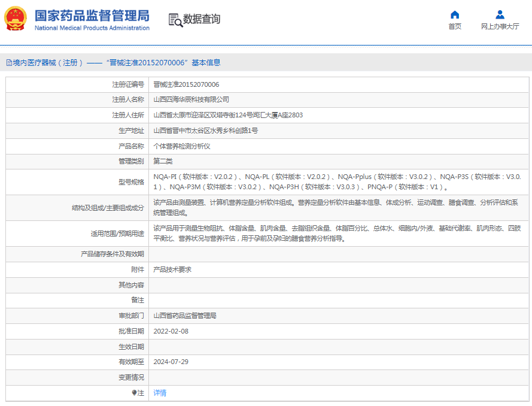Select production address 太谷区水秀乡科创路1号
The width and height of the screenshot is (532, 406).
tap(206, 131)
